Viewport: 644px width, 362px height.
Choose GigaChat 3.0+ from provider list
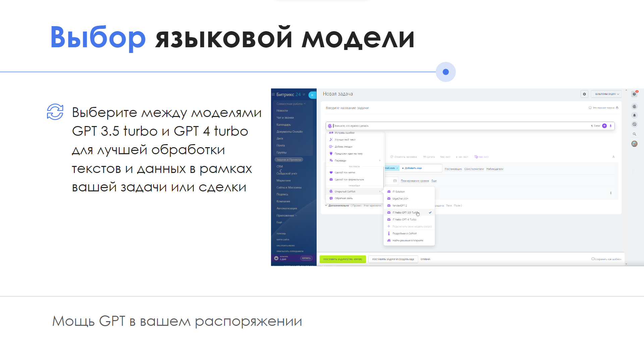pyautogui.click(x=400, y=198)
